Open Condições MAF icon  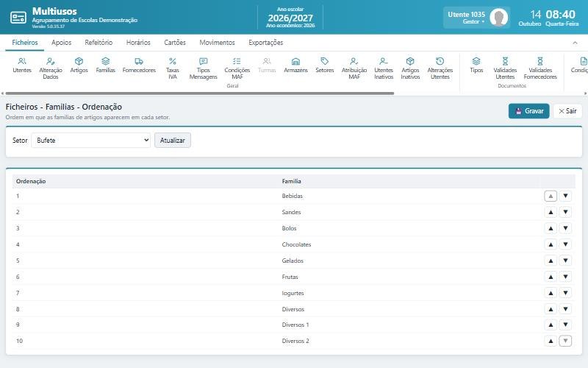point(237,68)
